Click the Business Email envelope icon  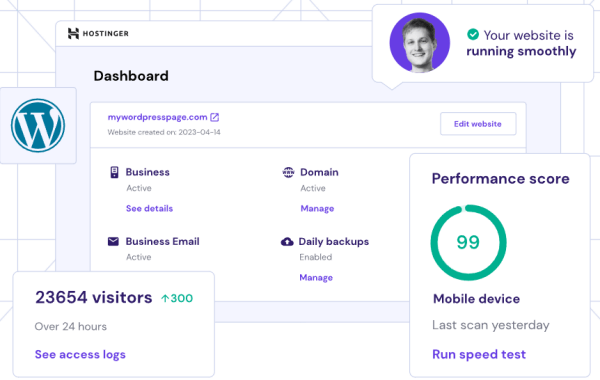[113, 241]
